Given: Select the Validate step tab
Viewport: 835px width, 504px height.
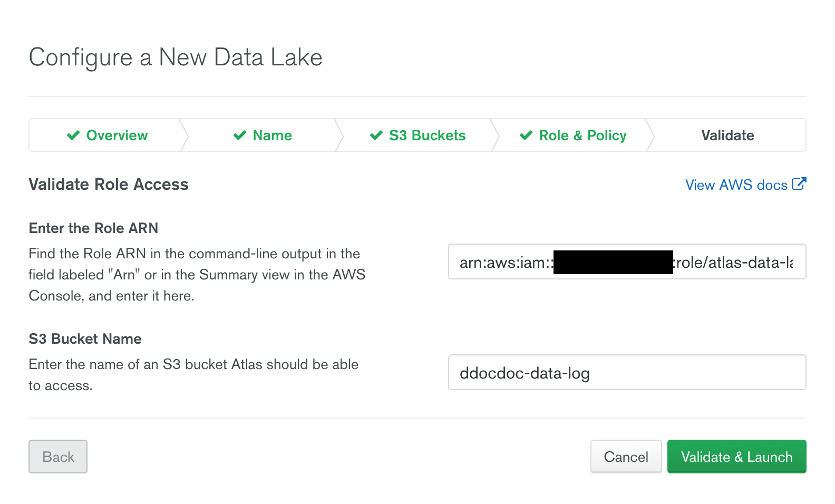Looking at the screenshot, I should click(x=727, y=135).
